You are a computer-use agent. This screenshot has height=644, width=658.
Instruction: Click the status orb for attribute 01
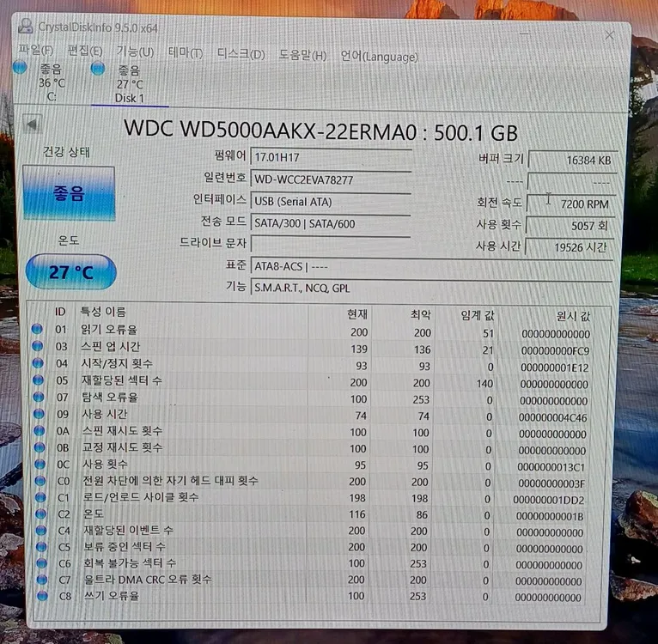coord(37,329)
